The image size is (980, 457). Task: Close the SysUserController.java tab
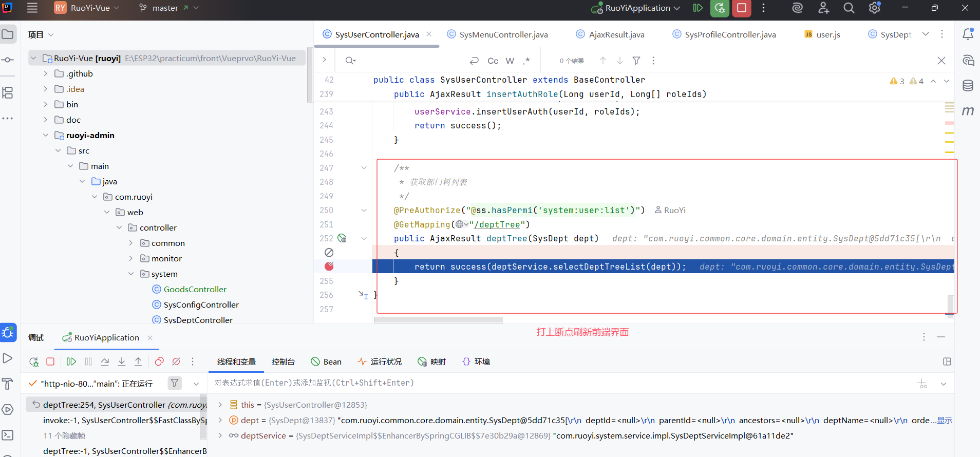coord(429,34)
